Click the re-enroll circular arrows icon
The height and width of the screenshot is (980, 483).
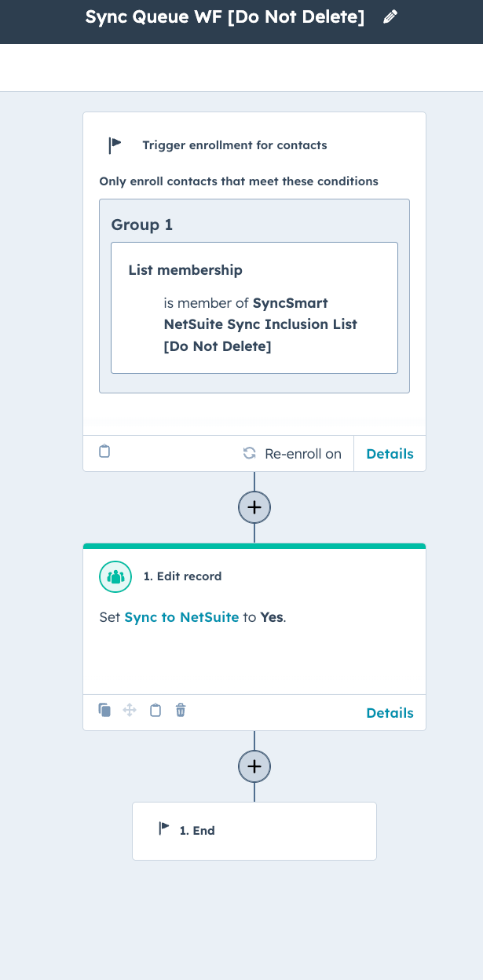[250, 453]
